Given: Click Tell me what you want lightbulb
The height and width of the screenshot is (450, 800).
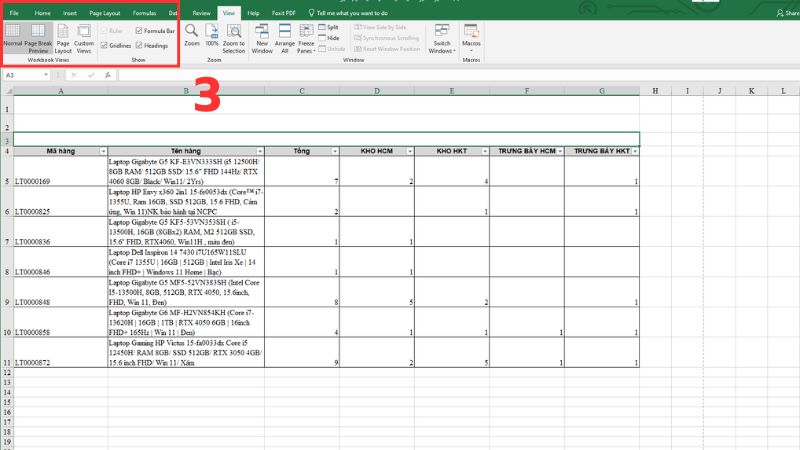Looking at the screenshot, I should [311, 13].
